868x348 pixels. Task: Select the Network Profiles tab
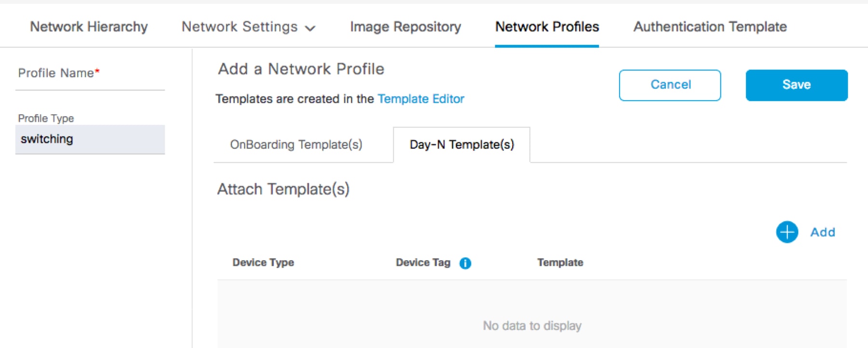(547, 27)
